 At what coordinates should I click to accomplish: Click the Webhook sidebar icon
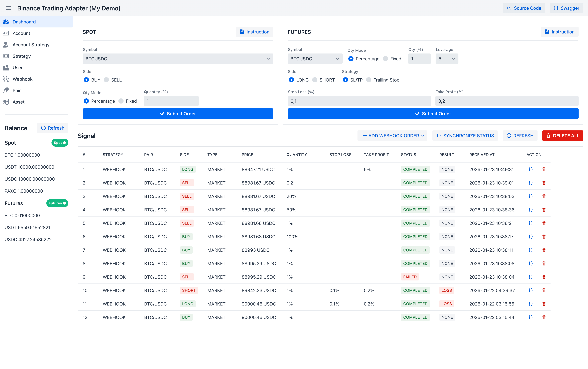(x=6, y=79)
